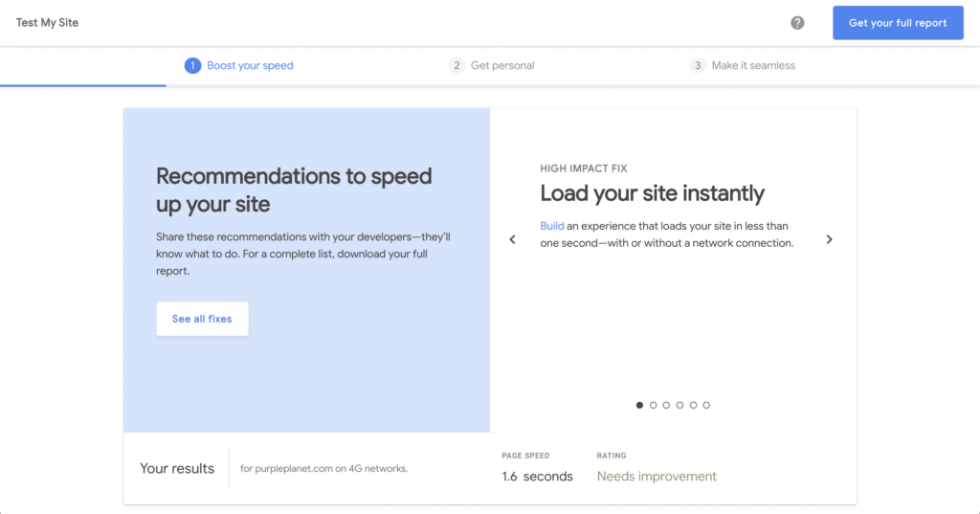
Task: Click the Load your site instantly heading
Action: [652, 193]
